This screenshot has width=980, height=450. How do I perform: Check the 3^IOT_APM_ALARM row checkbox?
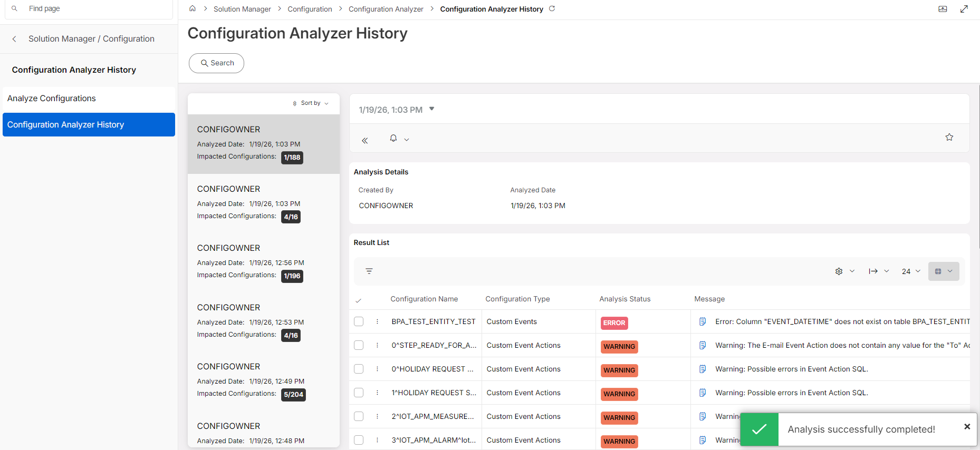359,440
